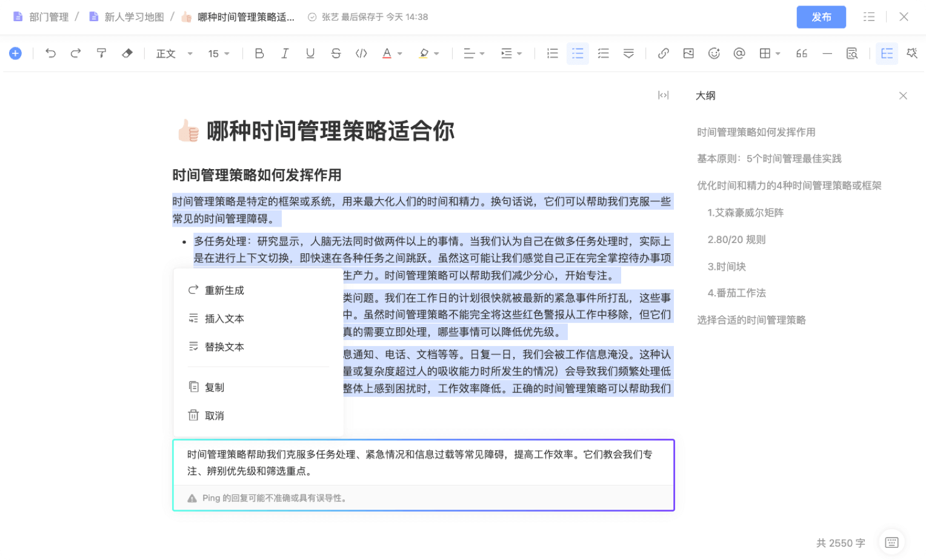Insert a block quote
The width and height of the screenshot is (926, 560).
coord(801,53)
